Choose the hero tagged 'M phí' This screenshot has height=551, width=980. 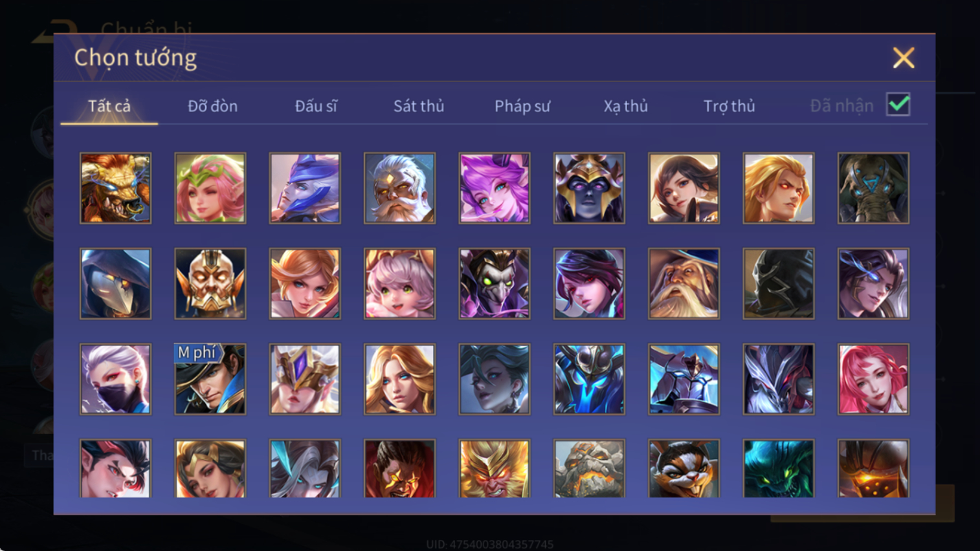[210, 379]
